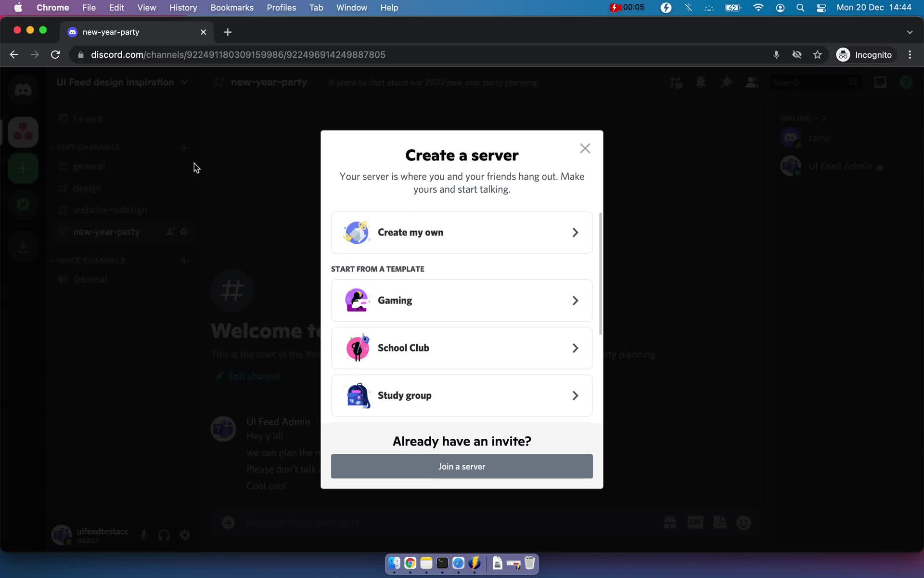The height and width of the screenshot is (578, 924).
Task: Click Add a Server plus icon
Action: point(23,168)
